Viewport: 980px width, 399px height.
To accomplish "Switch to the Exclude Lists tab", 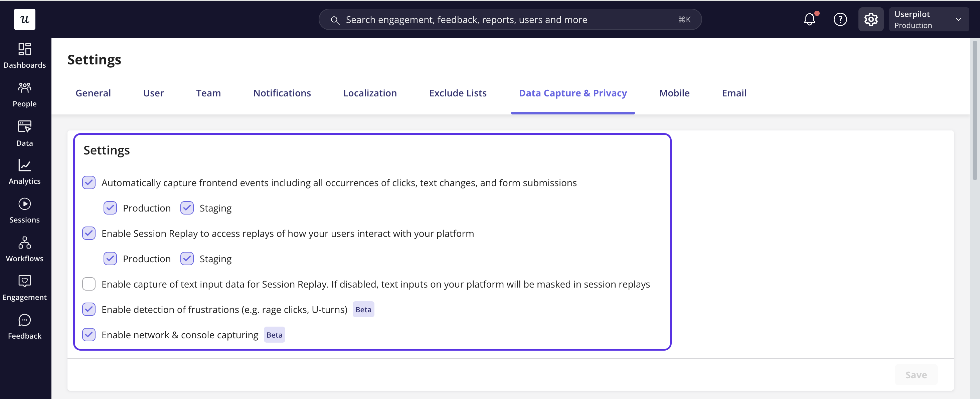I will pos(458,93).
